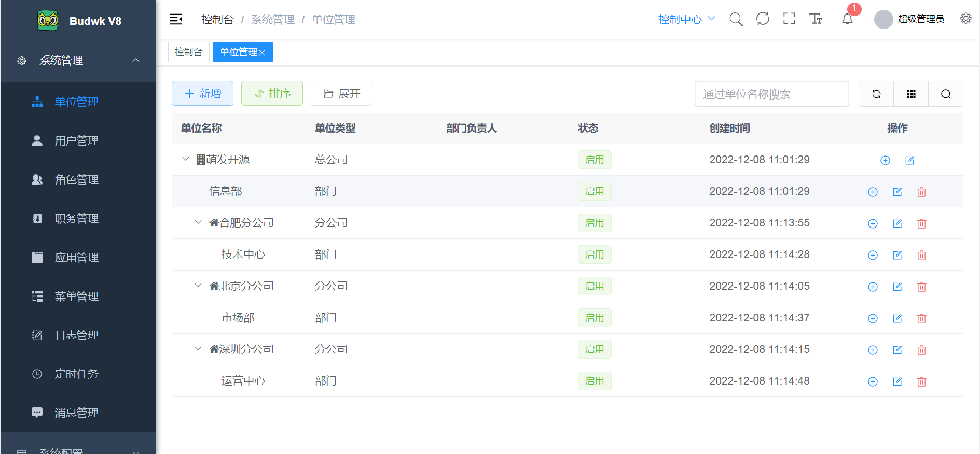The width and height of the screenshot is (980, 454).
Task: Open the search magnifier in header
Action: coord(736,20)
